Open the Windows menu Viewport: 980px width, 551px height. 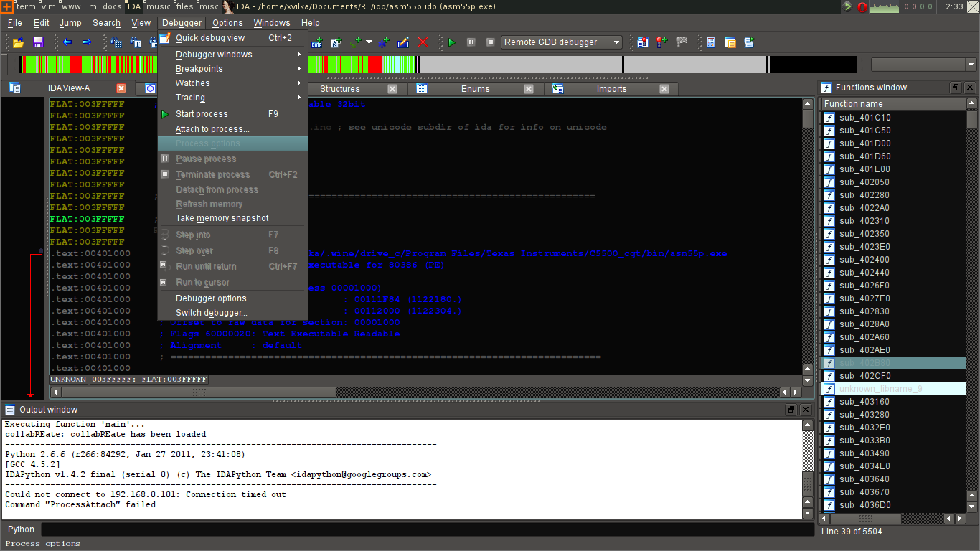272,23
